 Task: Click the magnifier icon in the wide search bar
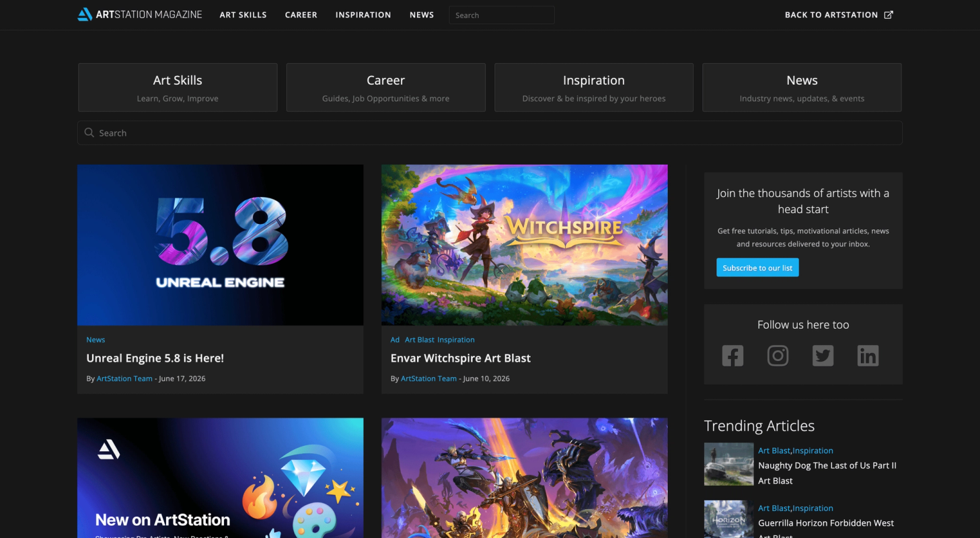89,132
